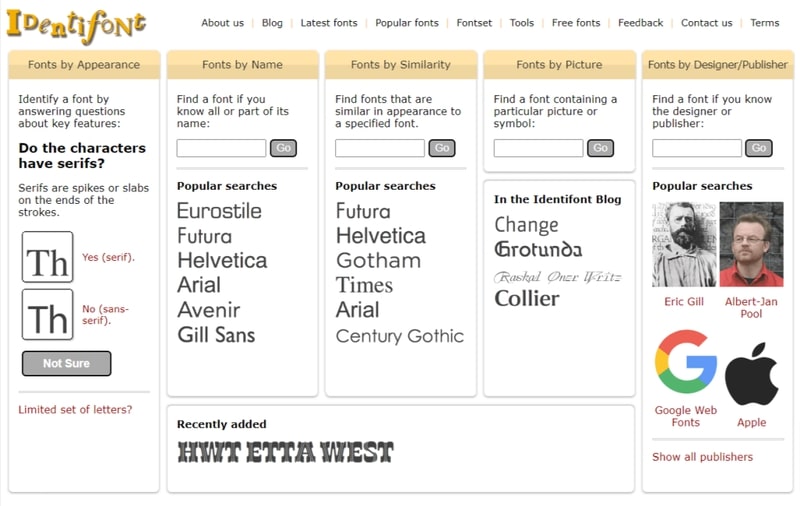The image size is (800, 506).
Task: Click the Identifont logo
Action: pyautogui.click(x=76, y=23)
